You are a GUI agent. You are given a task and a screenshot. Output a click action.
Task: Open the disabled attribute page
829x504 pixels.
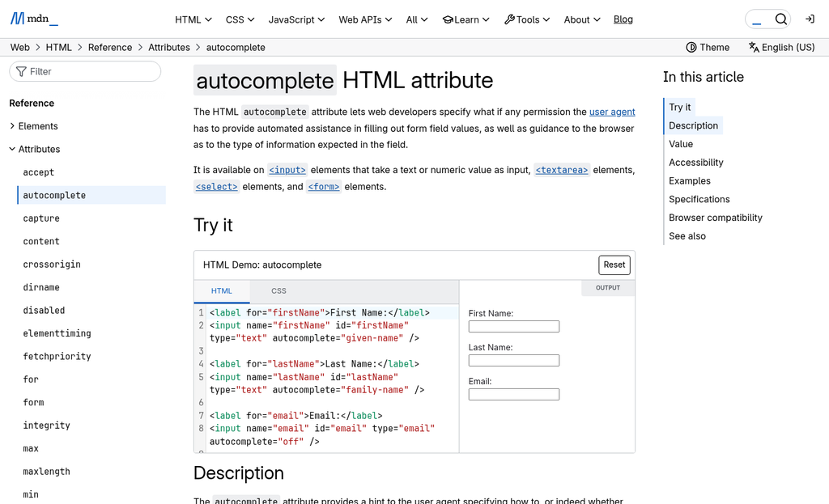pyautogui.click(x=44, y=310)
